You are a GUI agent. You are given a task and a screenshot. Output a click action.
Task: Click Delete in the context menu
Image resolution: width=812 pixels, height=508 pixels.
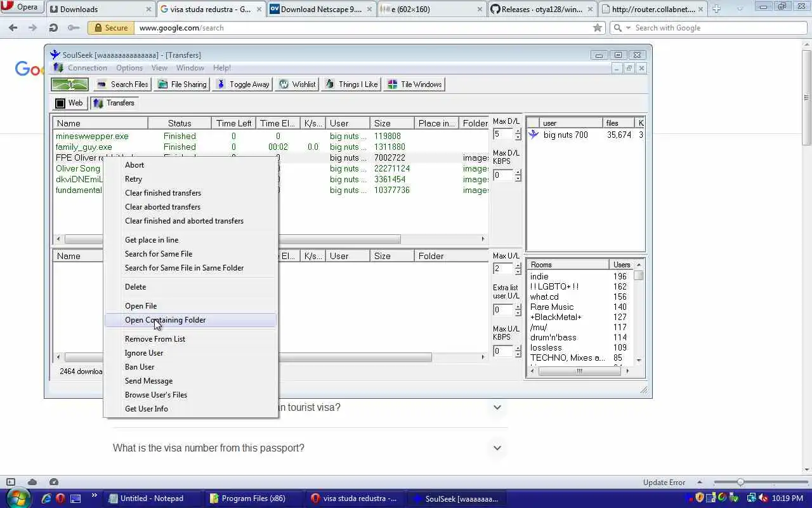190,287
